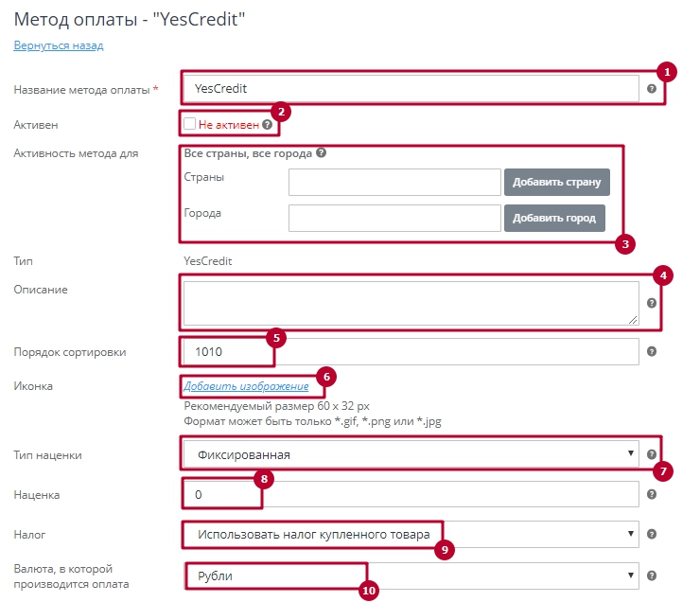Click help icon beside the currency dropdown
The image size is (700, 602).
pyautogui.click(x=651, y=575)
